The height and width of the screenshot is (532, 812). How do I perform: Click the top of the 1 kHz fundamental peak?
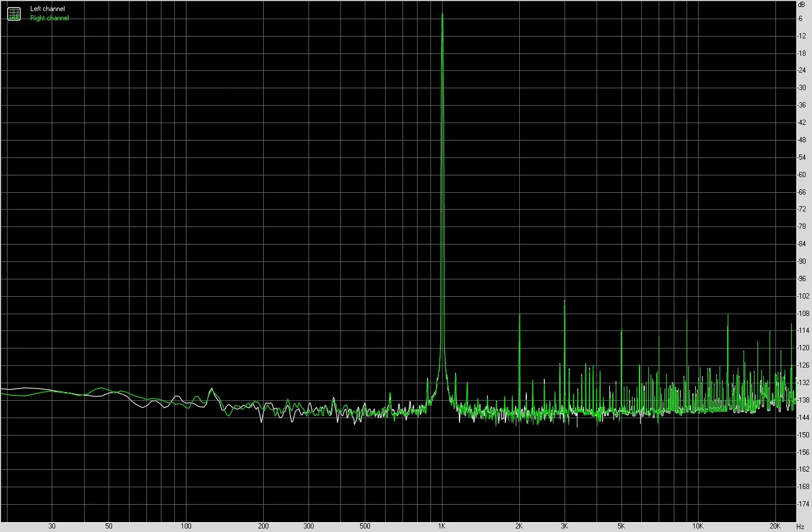tap(443, 14)
